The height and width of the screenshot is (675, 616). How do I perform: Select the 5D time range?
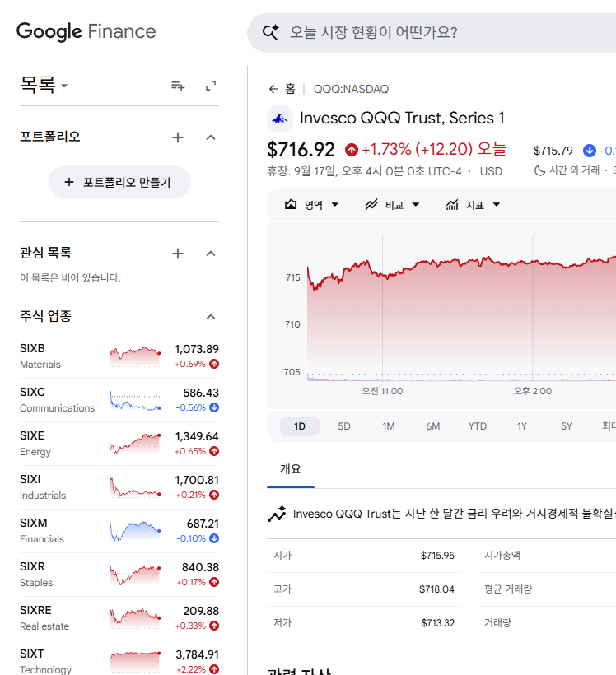point(343,426)
